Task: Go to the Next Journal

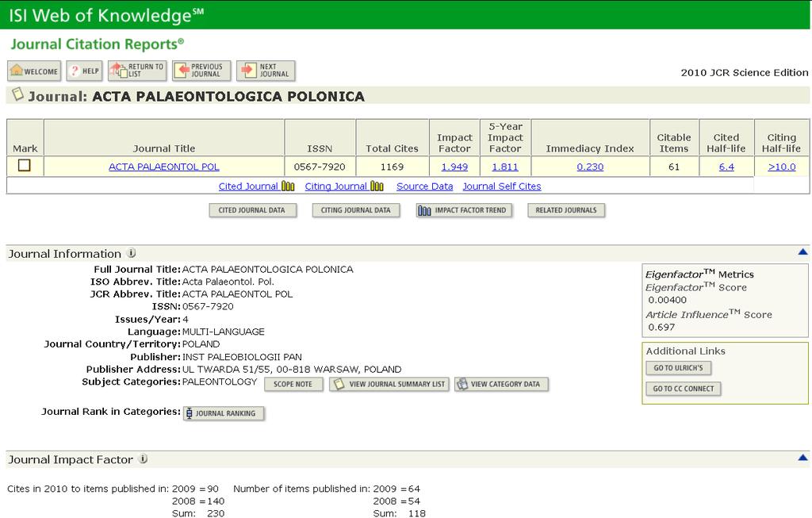Action: [266, 71]
